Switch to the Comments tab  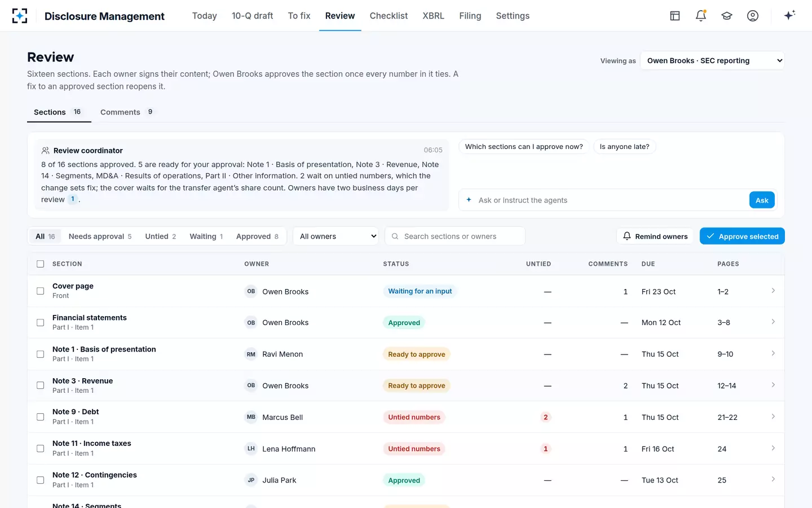coord(127,112)
